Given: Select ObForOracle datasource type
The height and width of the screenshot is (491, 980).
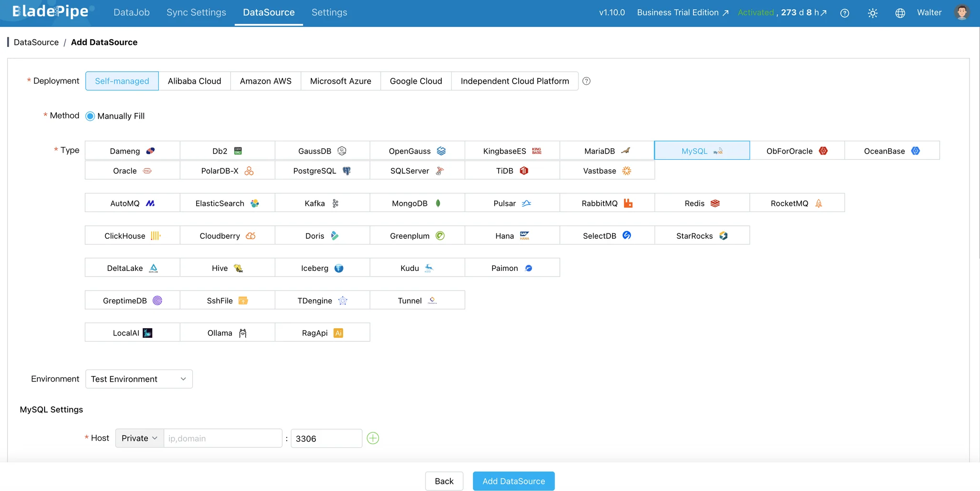Looking at the screenshot, I should click(797, 151).
